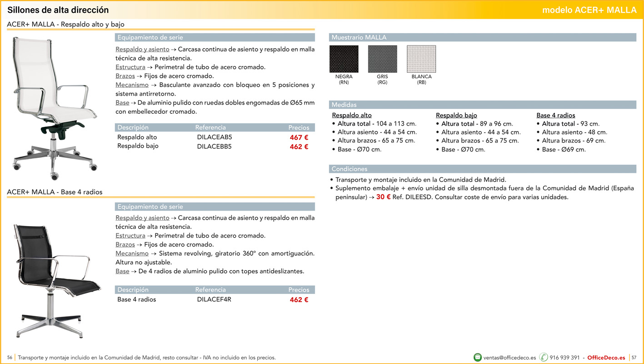Click the underlined Mecanismo term in first section
The height and width of the screenshot is (364, 644).
(132, 85)
